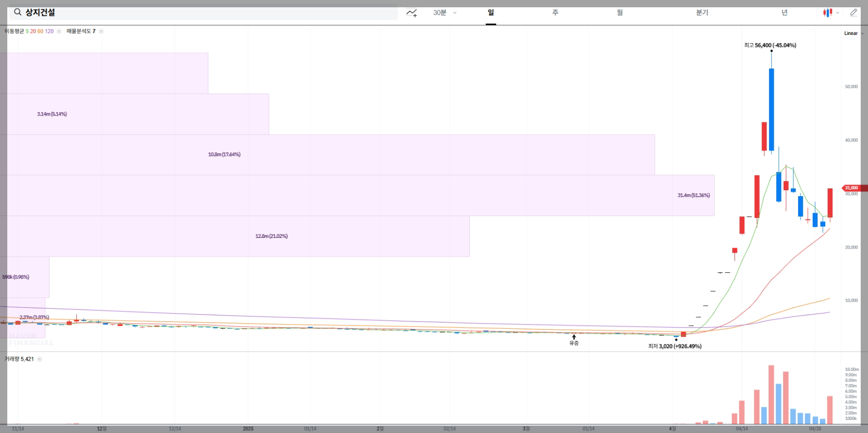Remove the 이동평균 moving average indicator
The width and height of the screenshot is (868, 433).
point(59,31)
